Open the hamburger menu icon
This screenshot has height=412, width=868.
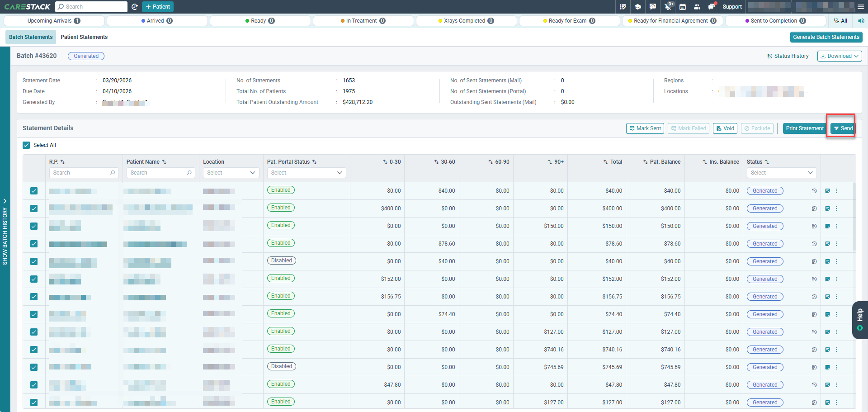click(860, 7)
